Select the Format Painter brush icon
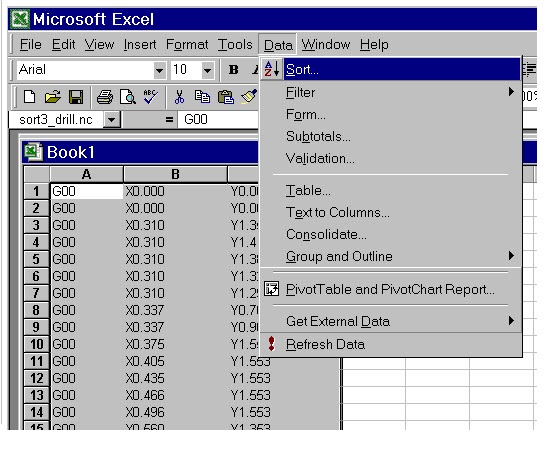550x450 pixels. pos(249,96)
